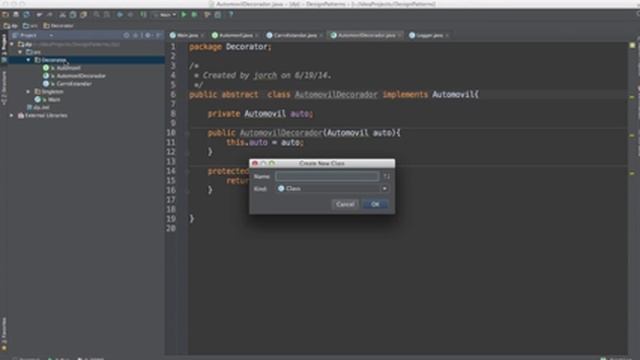Expand the External Libraries node
This screenshot has width=640, height=360.
point(12,116)
